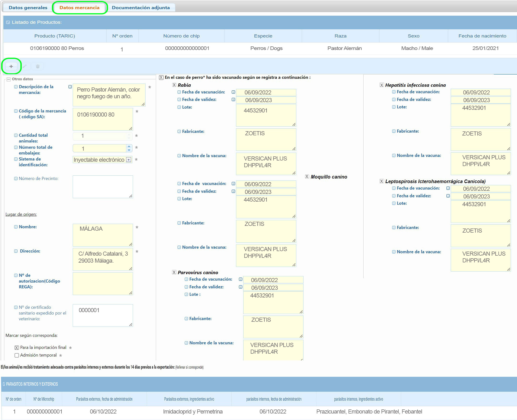Click info icon beside Parvovirus Fecha de vacunación
Screen dimensions: 517x420
tap(241, 279)
